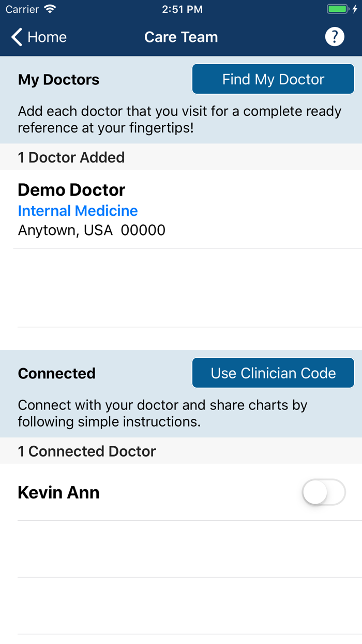362x644 pixels.
Task: Tap the back chevron arrow
Action: pos(17,37)
